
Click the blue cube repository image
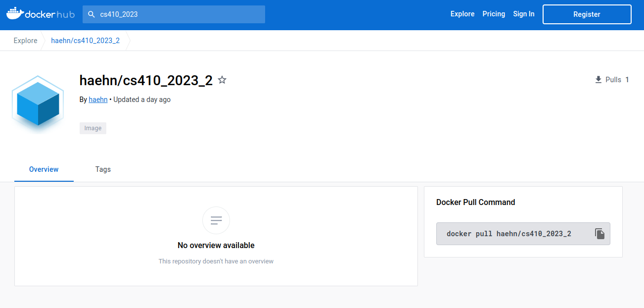pos(38,104)
